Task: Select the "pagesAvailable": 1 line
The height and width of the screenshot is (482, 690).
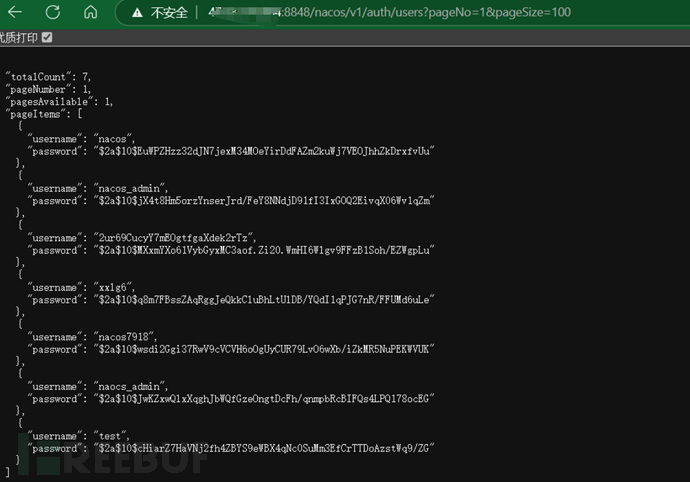Action: (59, 102)
